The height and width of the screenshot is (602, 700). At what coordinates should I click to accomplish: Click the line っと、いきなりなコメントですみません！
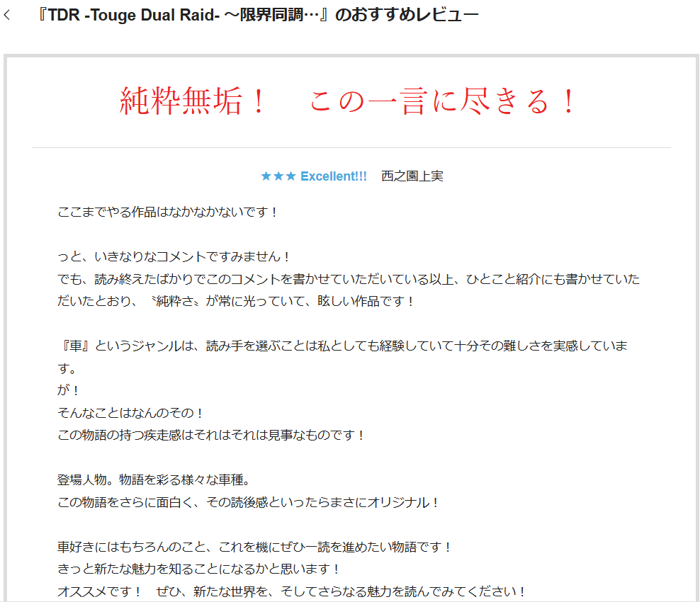[174, 256]
